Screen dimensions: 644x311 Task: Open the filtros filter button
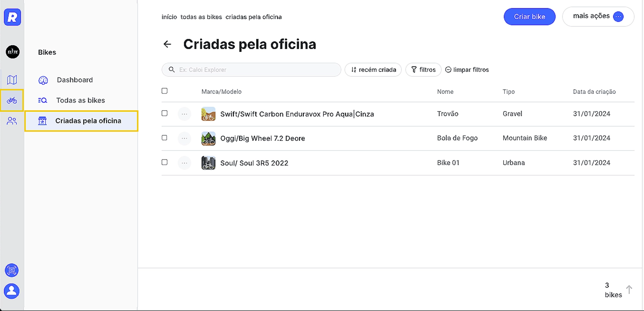pos(424,70)
